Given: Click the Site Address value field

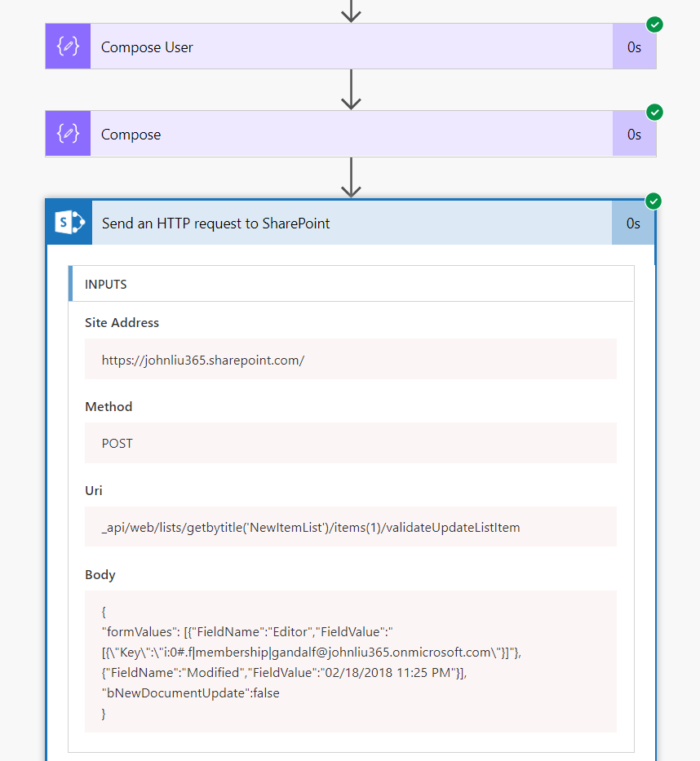Looking at the screenshot, I should tap(350, 360).
